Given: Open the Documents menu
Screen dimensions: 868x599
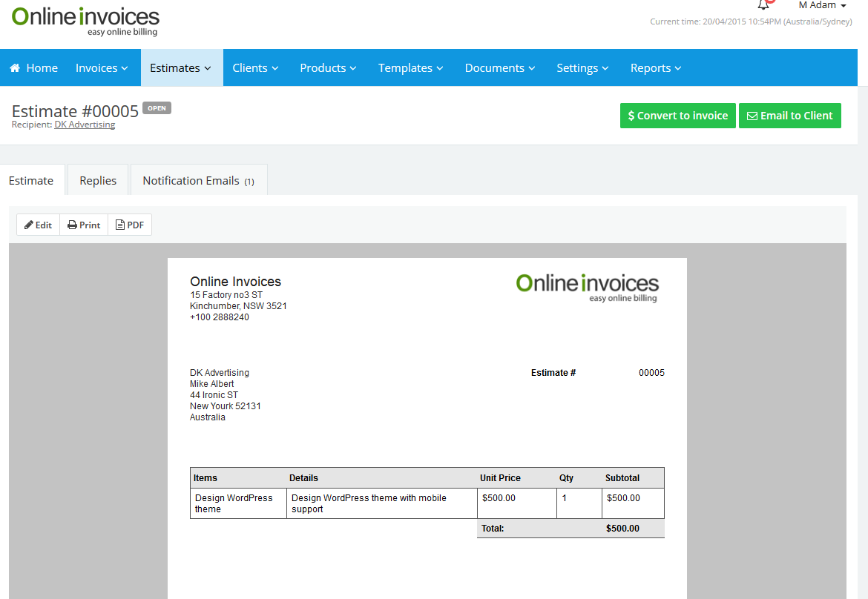Looking at the screenshot, I should coord(499,67).
